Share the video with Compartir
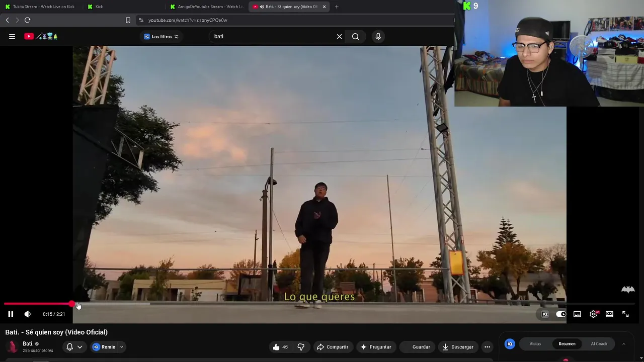This screenshot has height=362, width=644. click(x=333, y=347)
